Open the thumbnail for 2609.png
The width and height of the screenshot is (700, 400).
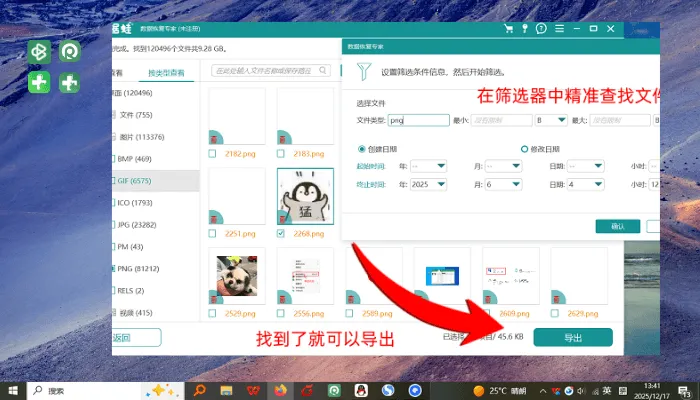[511, 276]
